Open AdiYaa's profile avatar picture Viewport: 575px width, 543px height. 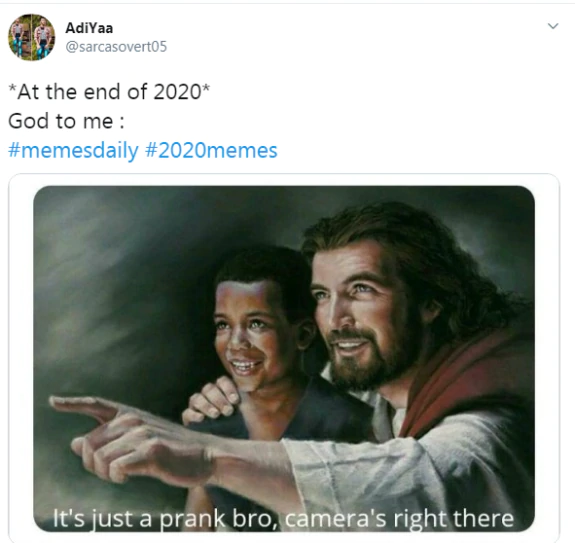pyautogui.click(x=32, y=37)
